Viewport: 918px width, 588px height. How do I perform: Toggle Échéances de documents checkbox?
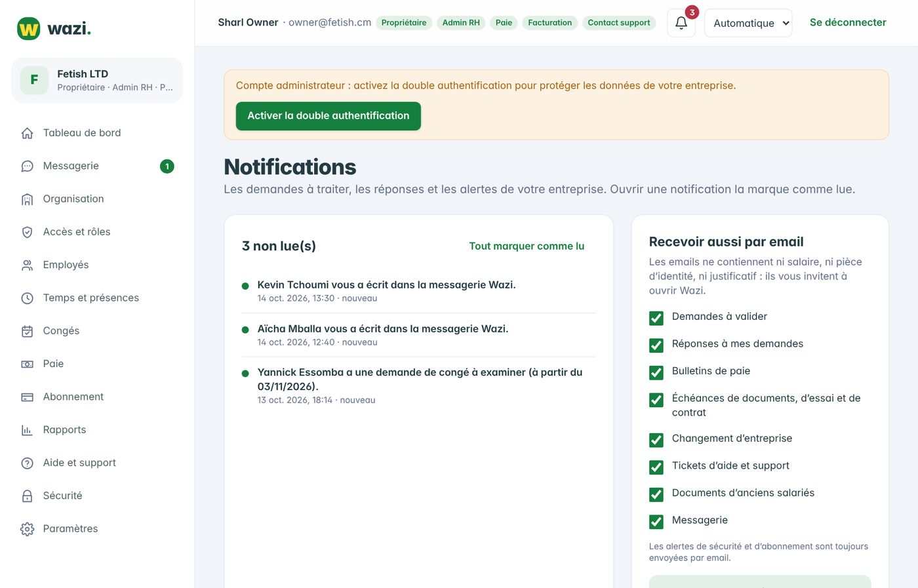pos(656,400)
